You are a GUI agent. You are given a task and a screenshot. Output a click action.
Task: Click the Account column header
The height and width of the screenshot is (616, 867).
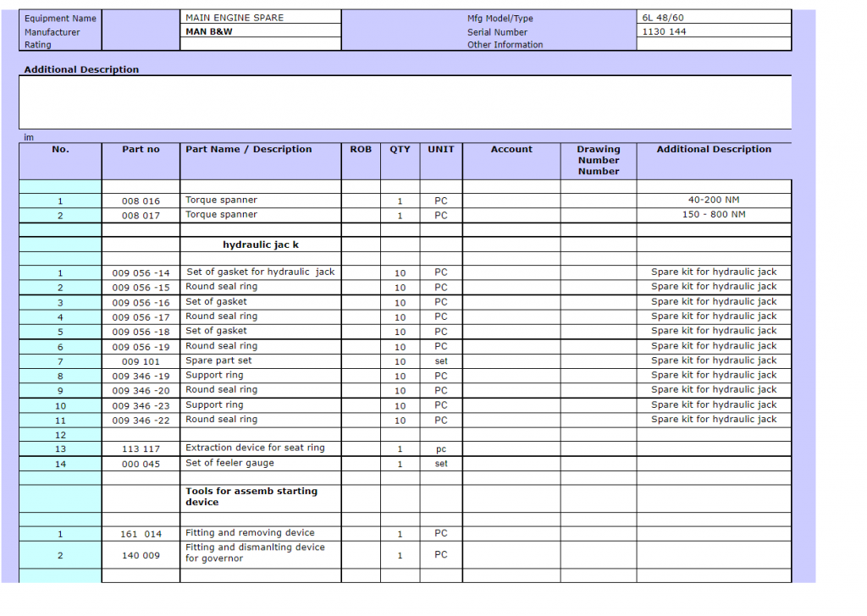[x=511, y=150]
